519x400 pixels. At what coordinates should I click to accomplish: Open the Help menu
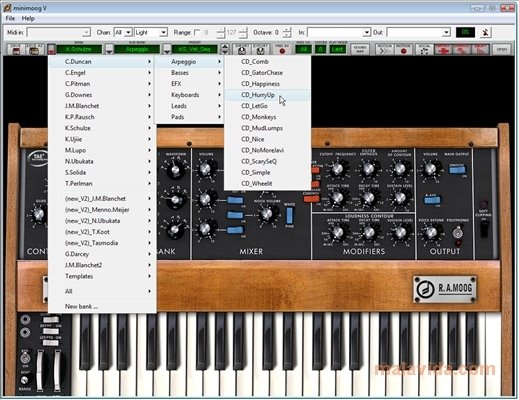tap(28, 18)
